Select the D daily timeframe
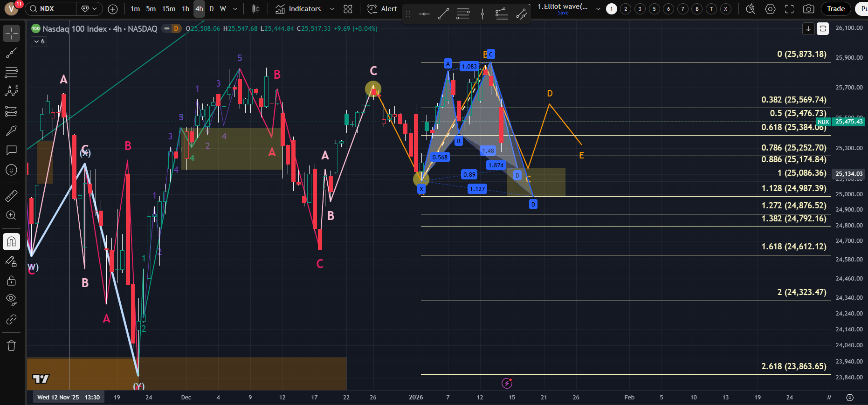The height and width of the screenshot is (405, 868). pos(211,9)
